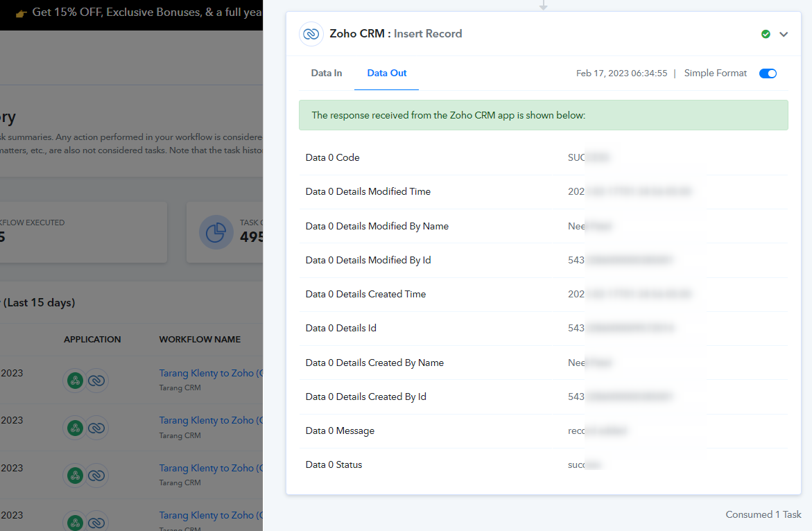
Task: Click the green success checkmark icon
Action: click(x=766, y=34)
